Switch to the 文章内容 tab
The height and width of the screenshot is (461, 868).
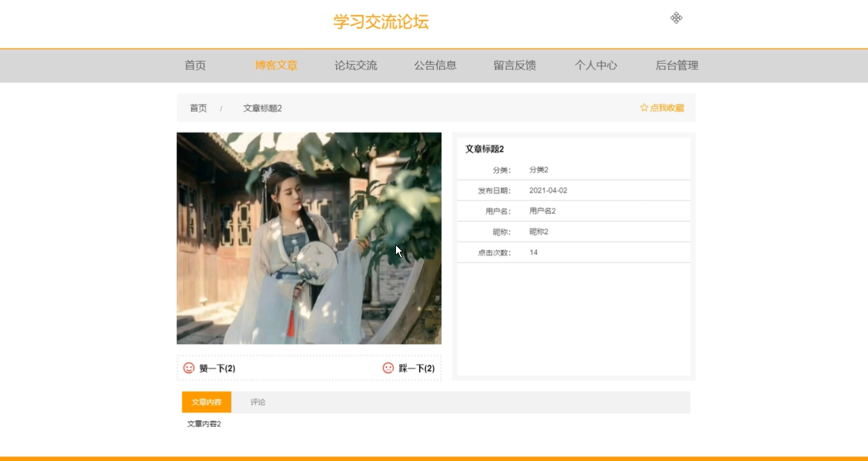[206, 402]
